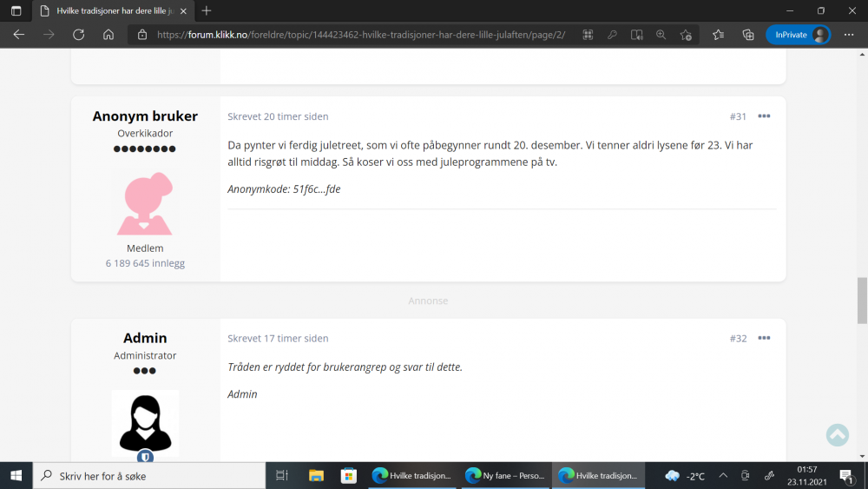Click the zoom magnifier icon in address bar

pyautogui.click(x=661, y=35)
